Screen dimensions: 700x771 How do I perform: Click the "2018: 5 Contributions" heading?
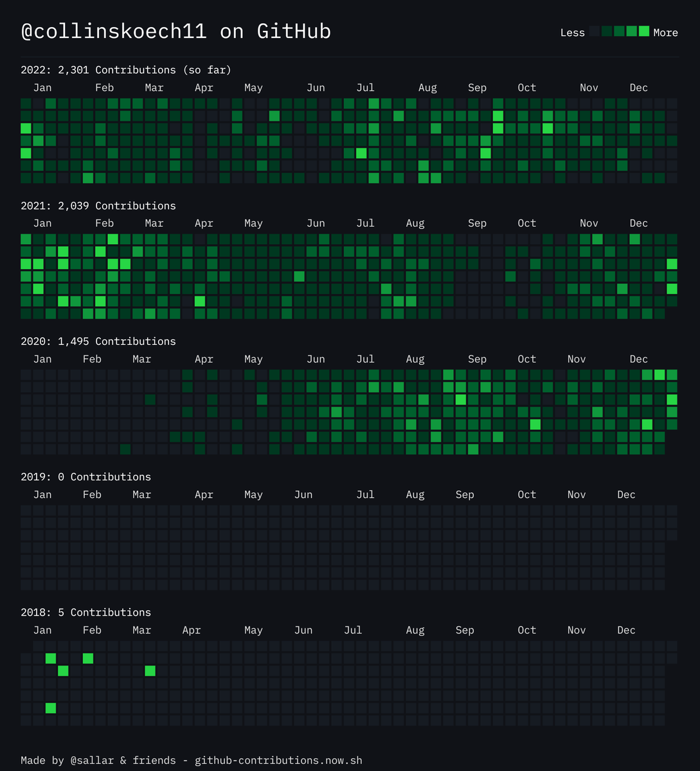point(85,612)
